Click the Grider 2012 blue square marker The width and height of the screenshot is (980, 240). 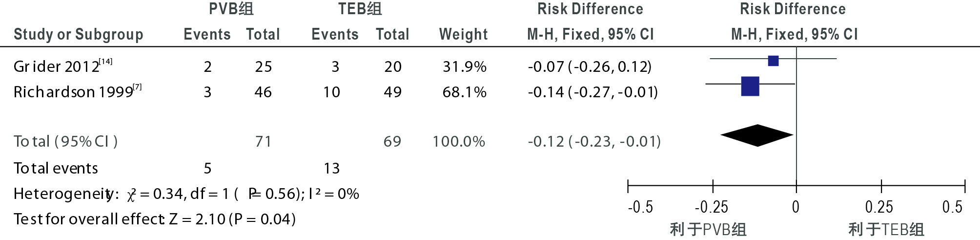pos(773,61)
